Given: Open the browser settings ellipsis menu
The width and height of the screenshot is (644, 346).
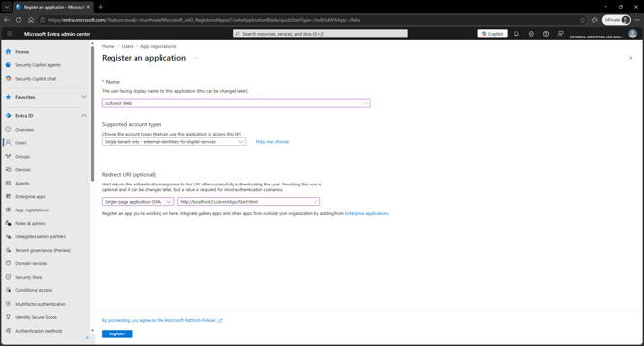Looking at the screenshot, I should click(x=637, y=20).
